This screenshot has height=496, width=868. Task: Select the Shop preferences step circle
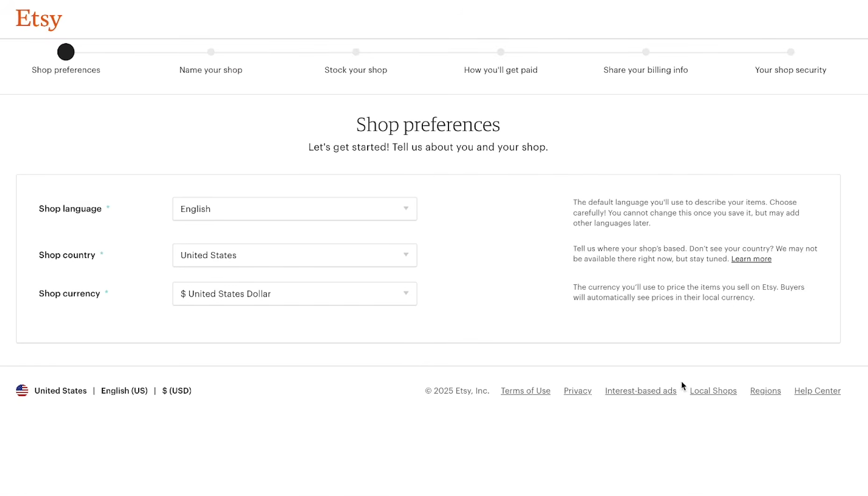click(x=66, y=52)
